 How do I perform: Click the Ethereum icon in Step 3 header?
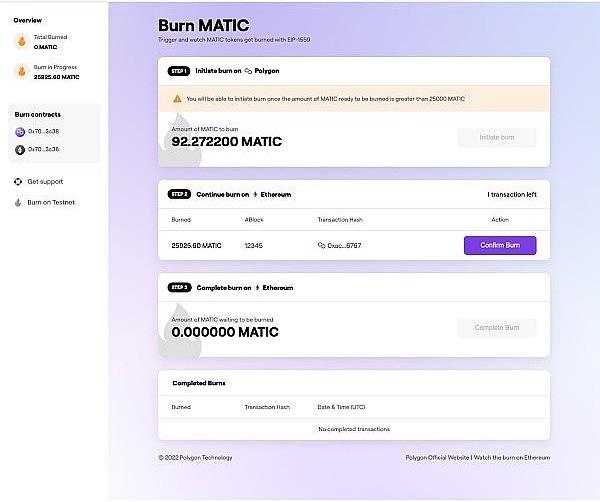pyautogui.click(x=257, y=287)
